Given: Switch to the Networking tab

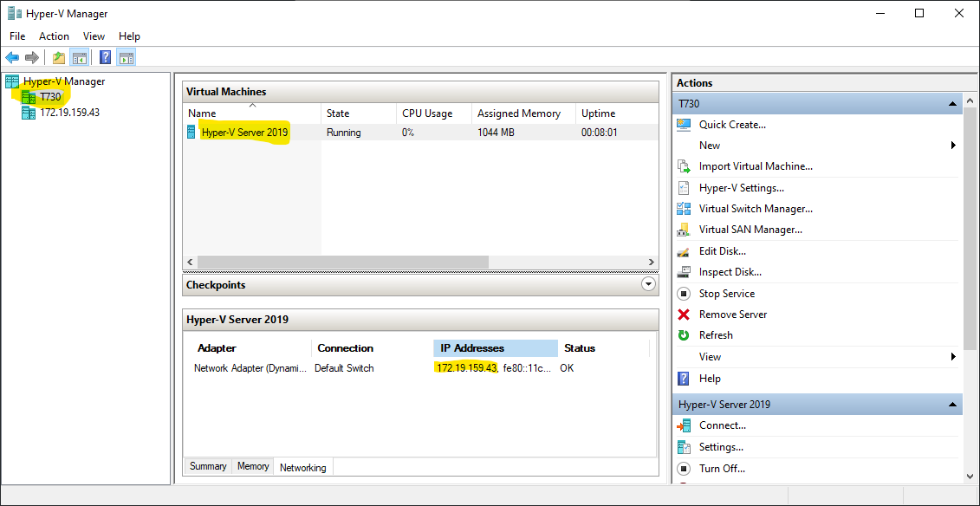Looking at the screenshot, I should pyautogui.click(x=303, y=467).
